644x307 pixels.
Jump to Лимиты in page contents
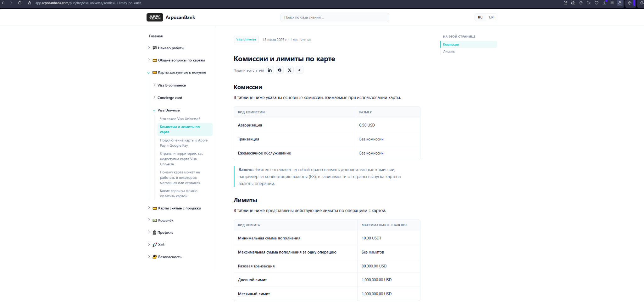click(x=449, y=52)
